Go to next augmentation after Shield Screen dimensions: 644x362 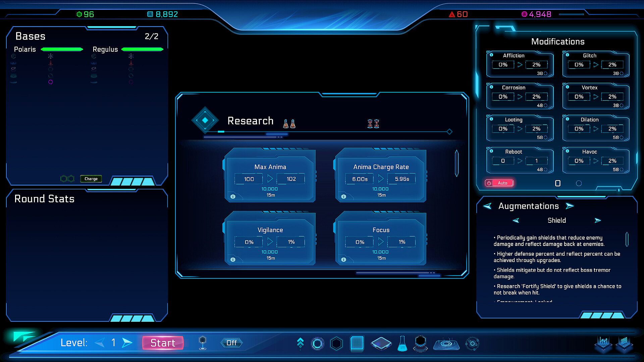[597, 220]
